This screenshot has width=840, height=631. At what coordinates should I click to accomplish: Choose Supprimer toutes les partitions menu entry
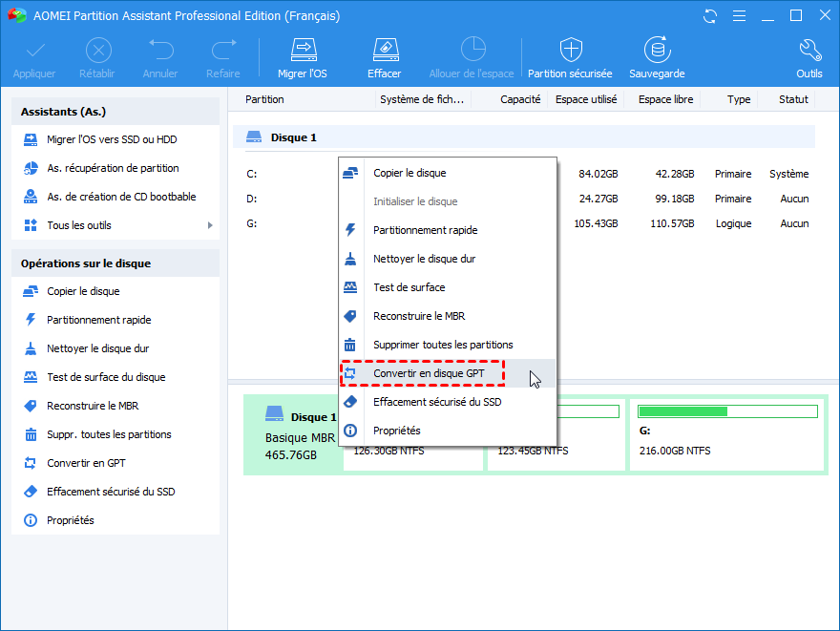[448, 345]
